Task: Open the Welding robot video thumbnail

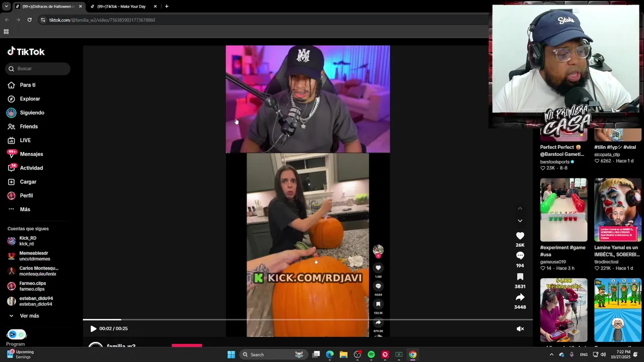Action: pyautogui.click(x=563, y=310)
